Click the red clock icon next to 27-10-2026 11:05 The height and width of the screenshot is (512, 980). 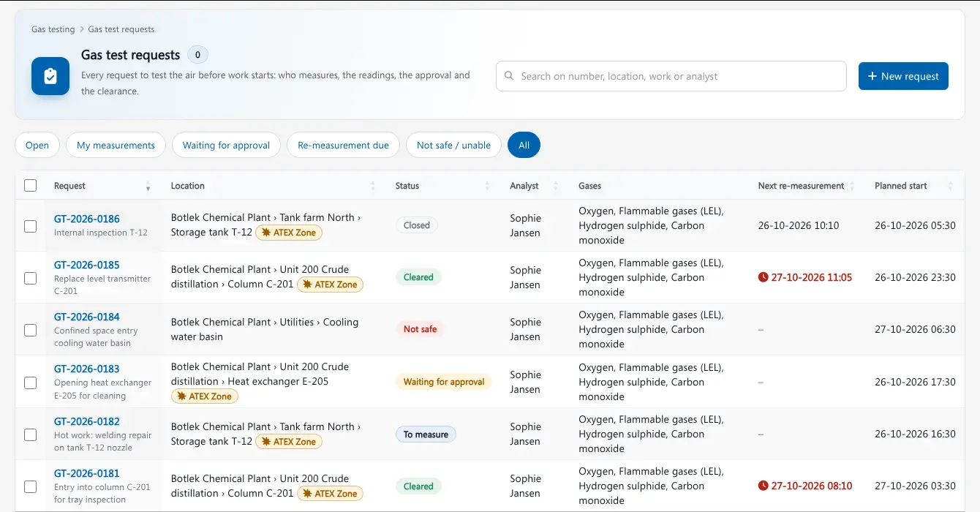point(764,277)
